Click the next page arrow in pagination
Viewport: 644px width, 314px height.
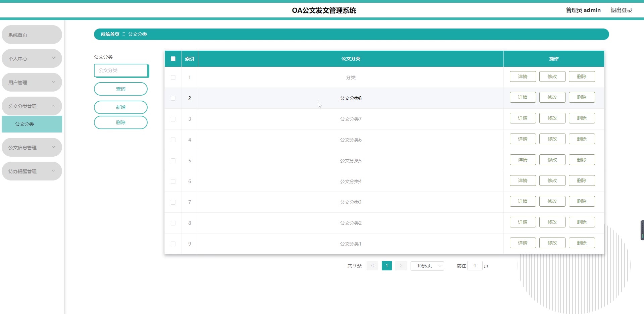coord(401,266)
